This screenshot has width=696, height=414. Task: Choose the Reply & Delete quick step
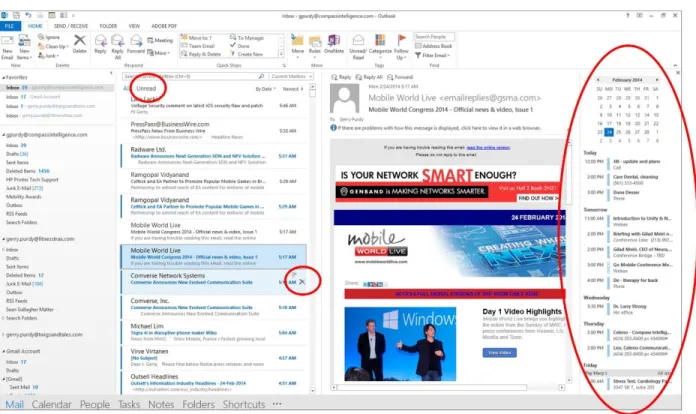coord(201,54)
